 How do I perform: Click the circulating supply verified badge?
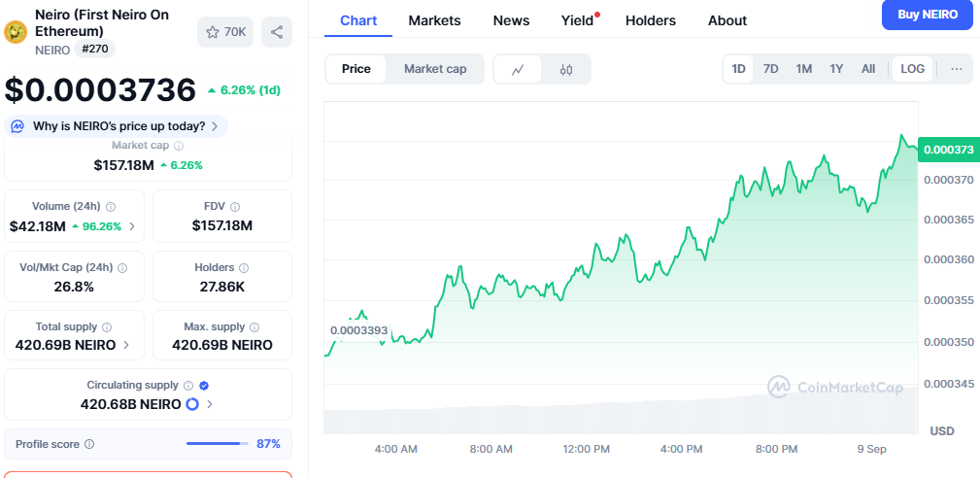[204, 386]
